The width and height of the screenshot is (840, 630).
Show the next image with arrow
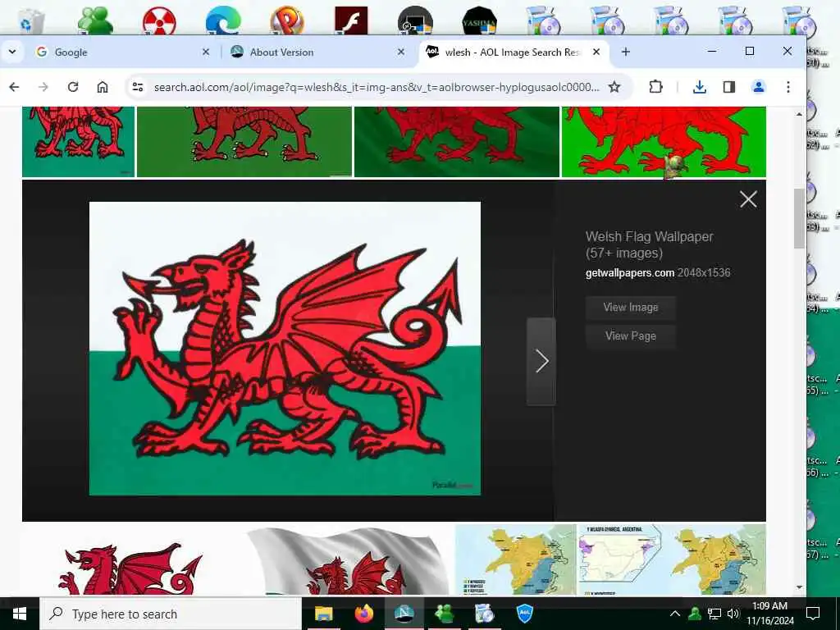(541, 361)
